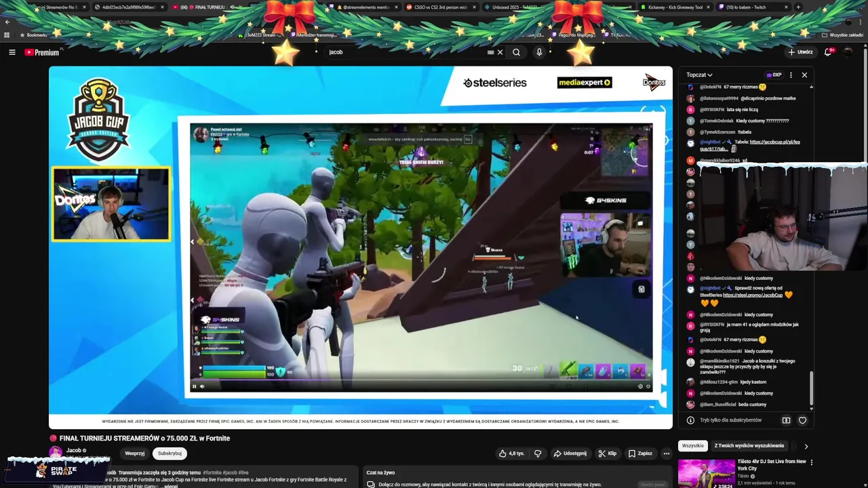The height and width of the screenshot is (488, 868).
Task: Open Tiësto 4hr DJ Set thumbnail
Action: pyautogui.click(x=706, y=474)
